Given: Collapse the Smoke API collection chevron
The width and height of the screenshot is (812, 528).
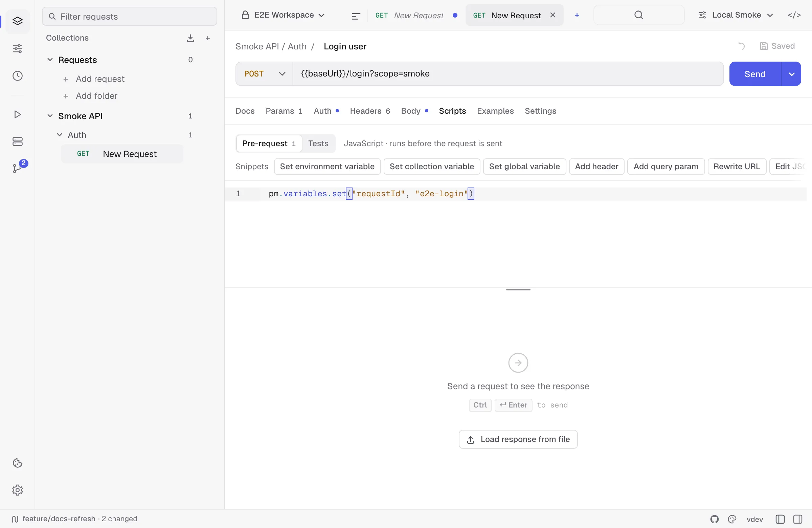Looking at the screenshot, I should pyautogui.click(x=50, y=116).
